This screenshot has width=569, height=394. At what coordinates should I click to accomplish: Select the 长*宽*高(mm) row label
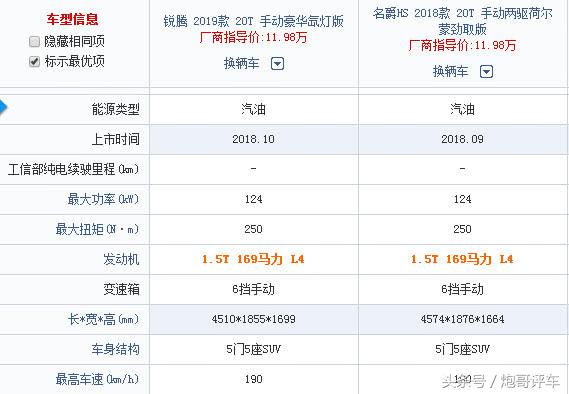pos(103,319)
